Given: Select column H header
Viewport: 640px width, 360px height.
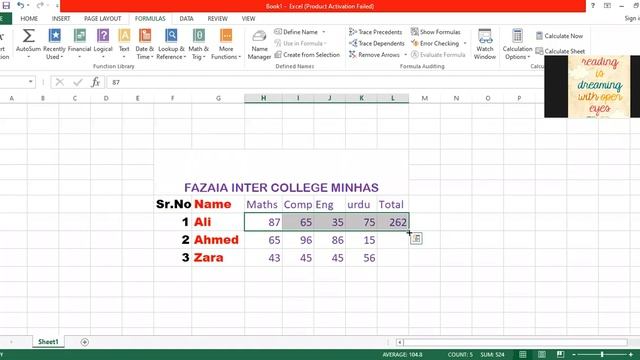Looking at the screenshot, I should point(263,98).
